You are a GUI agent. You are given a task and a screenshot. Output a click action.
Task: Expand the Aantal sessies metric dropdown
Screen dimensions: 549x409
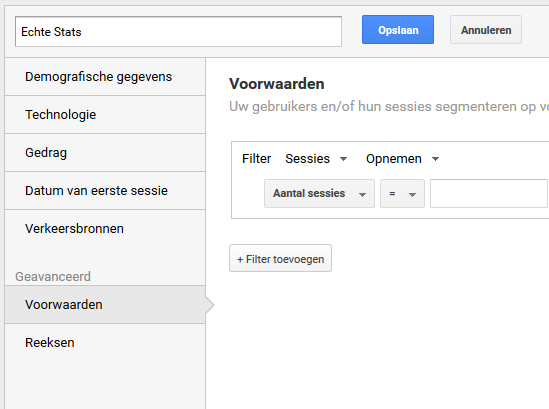coord(319,194)
